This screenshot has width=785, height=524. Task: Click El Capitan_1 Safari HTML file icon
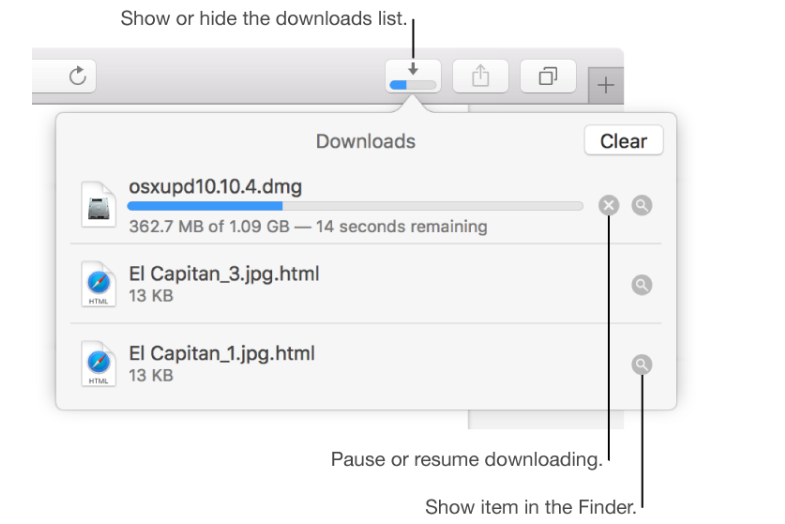(100, 365)
